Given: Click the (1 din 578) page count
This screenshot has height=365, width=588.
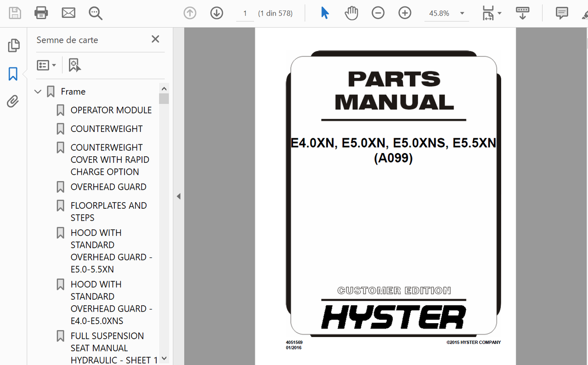Looking at the screenshot, I should coord(275,13).
